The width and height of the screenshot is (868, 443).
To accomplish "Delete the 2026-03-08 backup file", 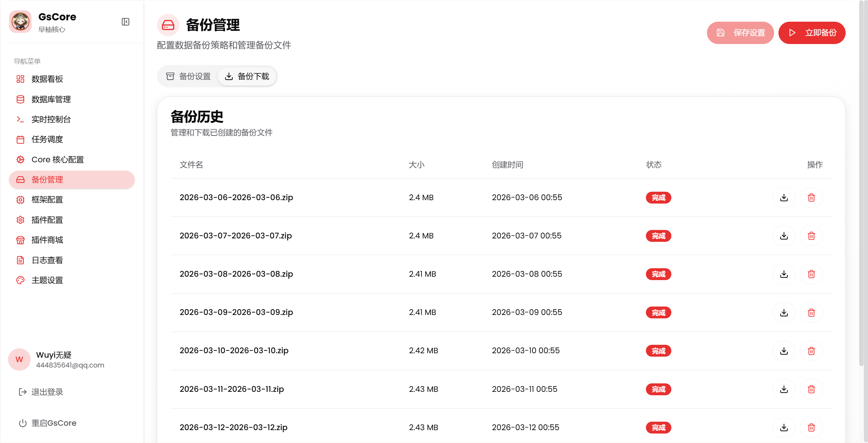I will click(811, 274).
